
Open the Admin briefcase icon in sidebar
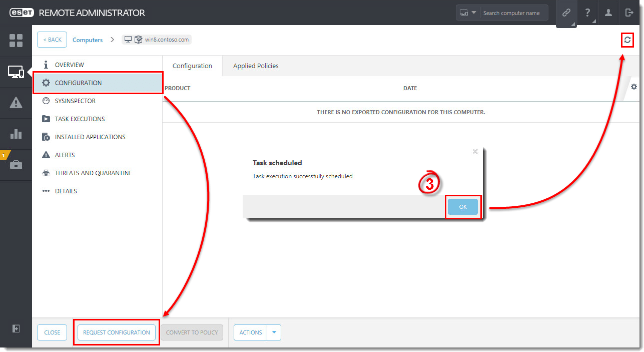[16, 165]
